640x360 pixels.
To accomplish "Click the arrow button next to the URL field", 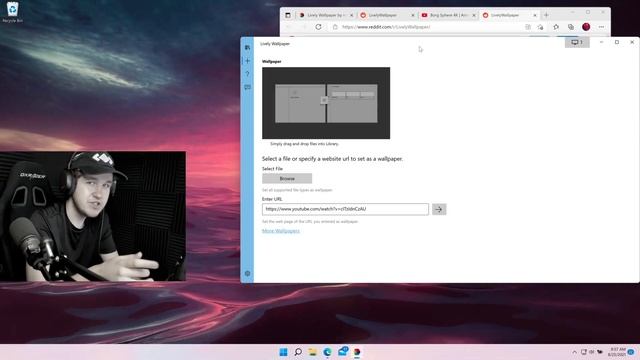I will click(439, 209).
